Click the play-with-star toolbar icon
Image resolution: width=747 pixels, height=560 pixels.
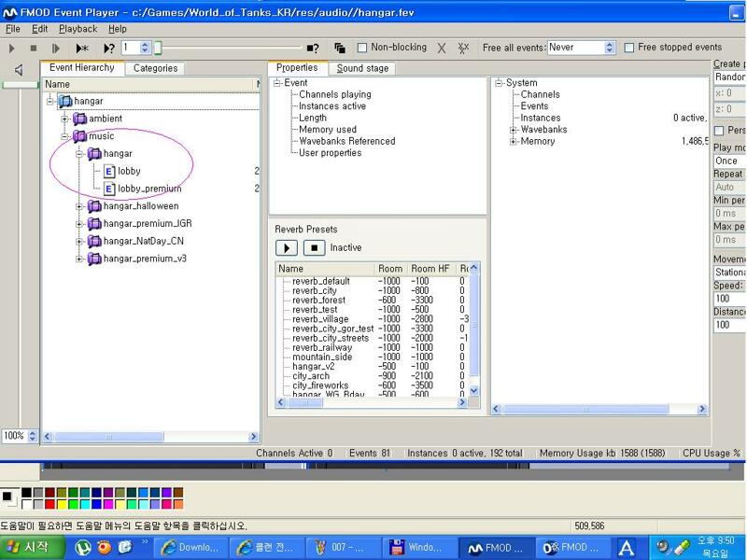pos(82,49)
